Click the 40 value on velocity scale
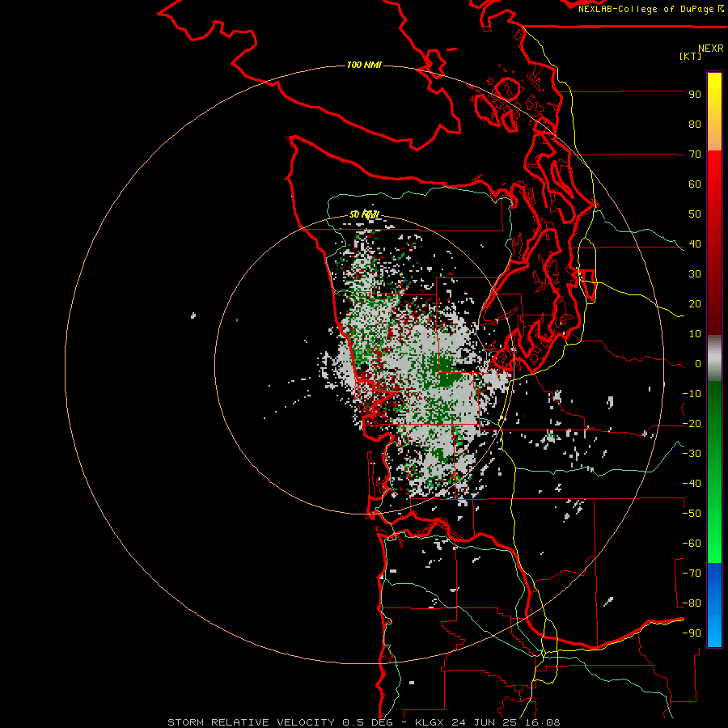 point(695,244)
